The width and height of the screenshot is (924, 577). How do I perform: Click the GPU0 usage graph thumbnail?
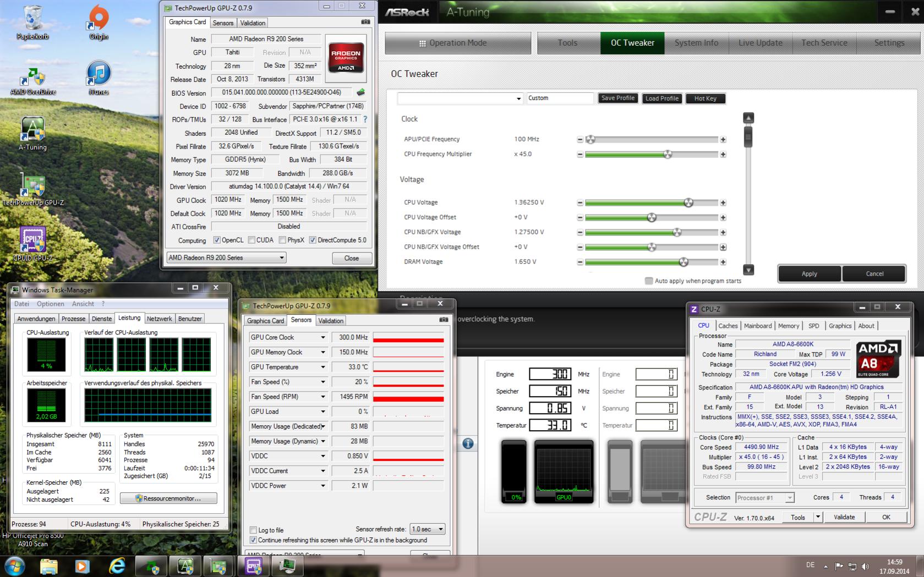point(564,471)
